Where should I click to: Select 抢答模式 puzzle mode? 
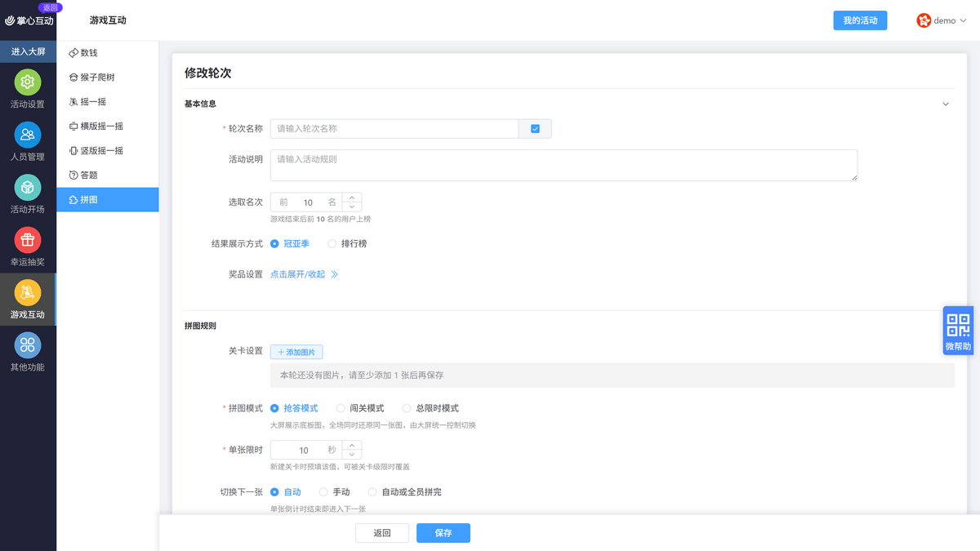point(294,408)
